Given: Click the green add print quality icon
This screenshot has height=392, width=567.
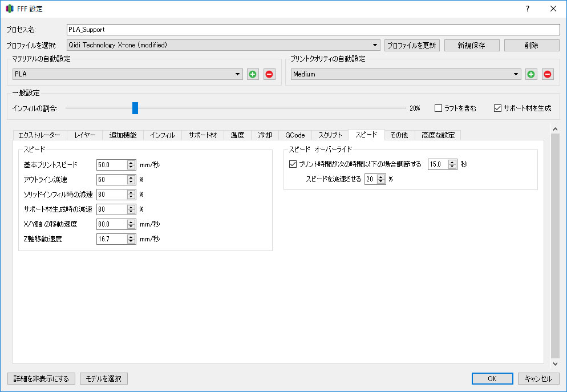Looking at the screenshot, I should click(531, 74).
